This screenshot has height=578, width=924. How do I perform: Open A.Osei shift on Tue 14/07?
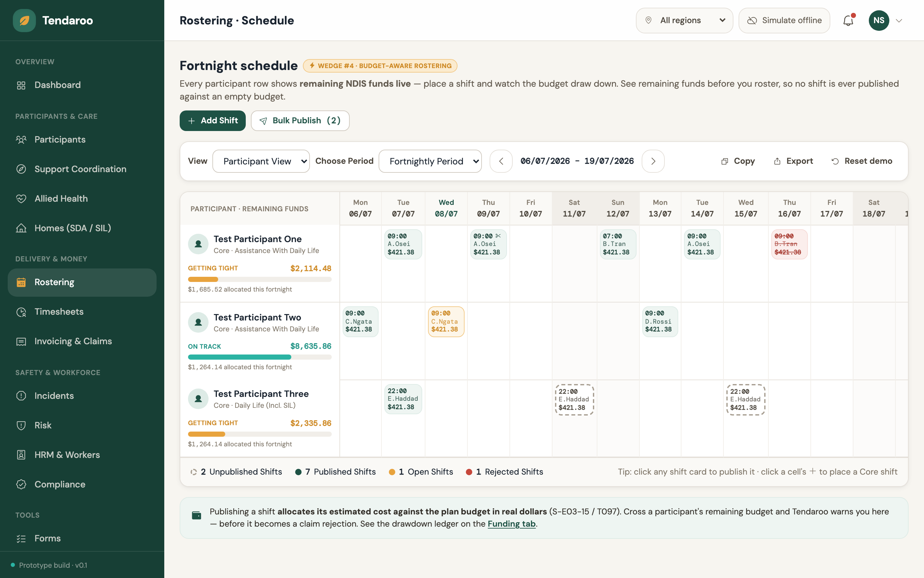[x=702, y=244]
